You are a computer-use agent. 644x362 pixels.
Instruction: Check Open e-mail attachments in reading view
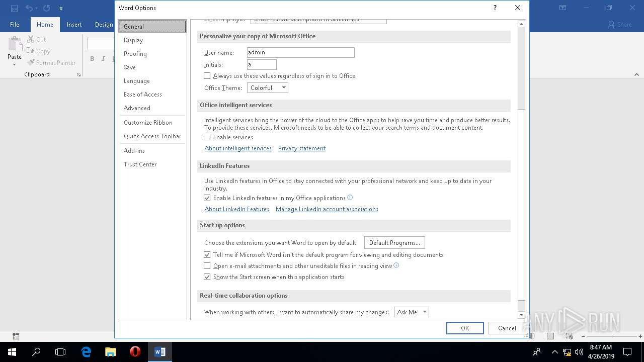tap(207, 266)
